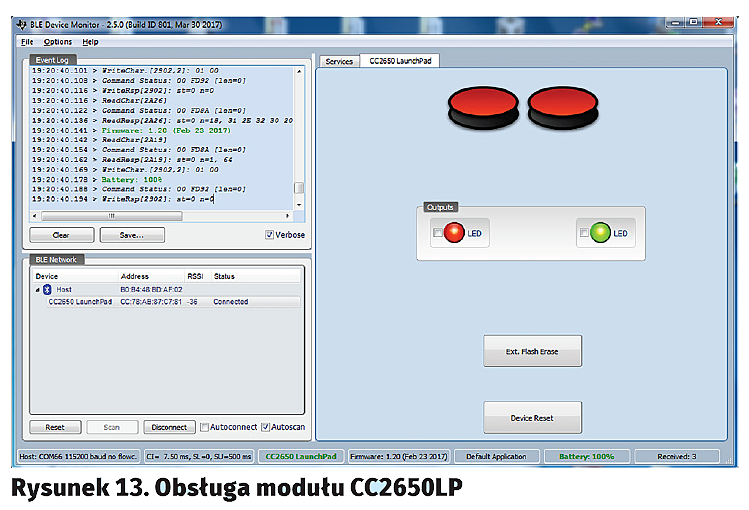Click the Bluetooth icon beside Host

[46, 289]
